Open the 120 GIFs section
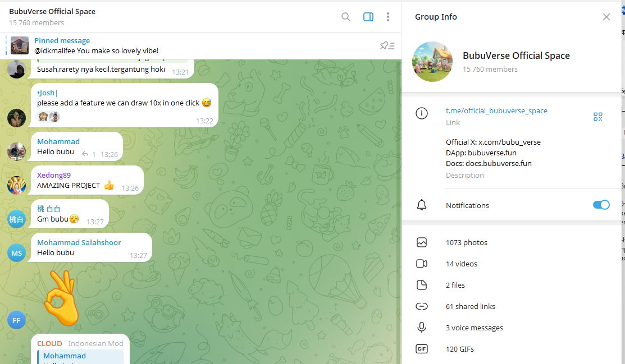The height and width of the screenshot is (364, 625). 512,349
